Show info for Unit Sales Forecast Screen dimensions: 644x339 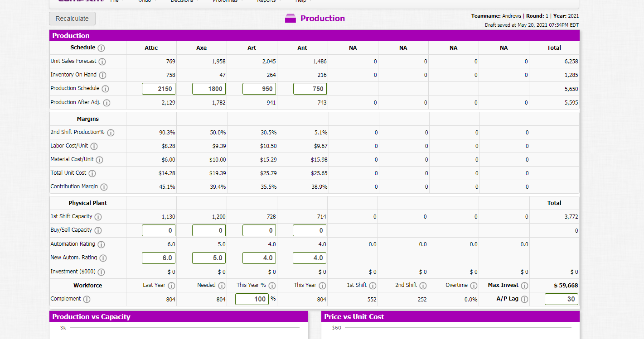pyautogui.click(x=102, y=62)
